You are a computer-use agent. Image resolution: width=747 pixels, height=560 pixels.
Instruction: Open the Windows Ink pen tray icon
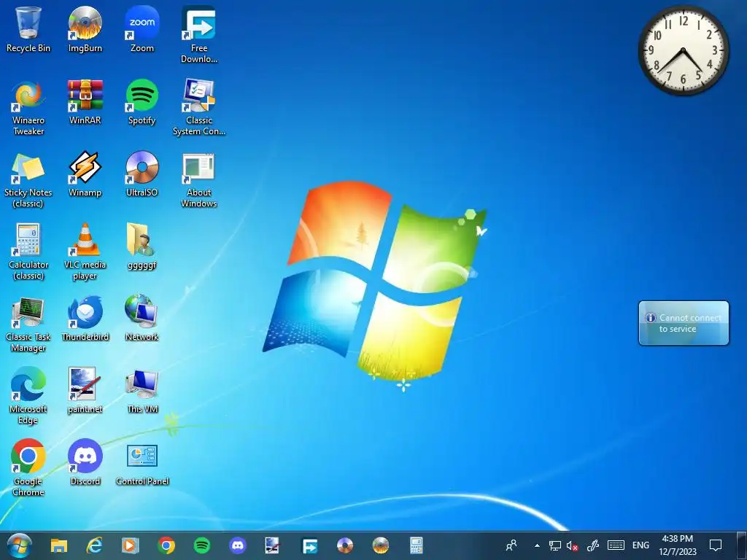592,545
